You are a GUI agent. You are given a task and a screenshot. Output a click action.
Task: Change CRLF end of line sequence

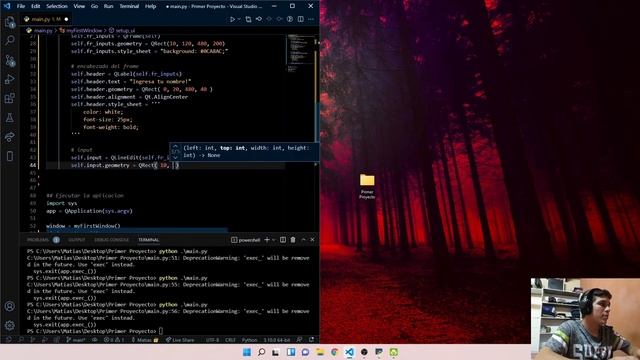pyautogui.click(x=230, y=340)
